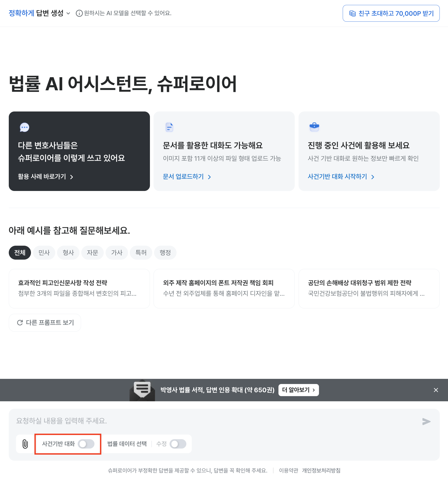Click the 진행 중인 사건에 활용해 보세요 title
This screenshot has width=448, height=480.
[359, 146]
